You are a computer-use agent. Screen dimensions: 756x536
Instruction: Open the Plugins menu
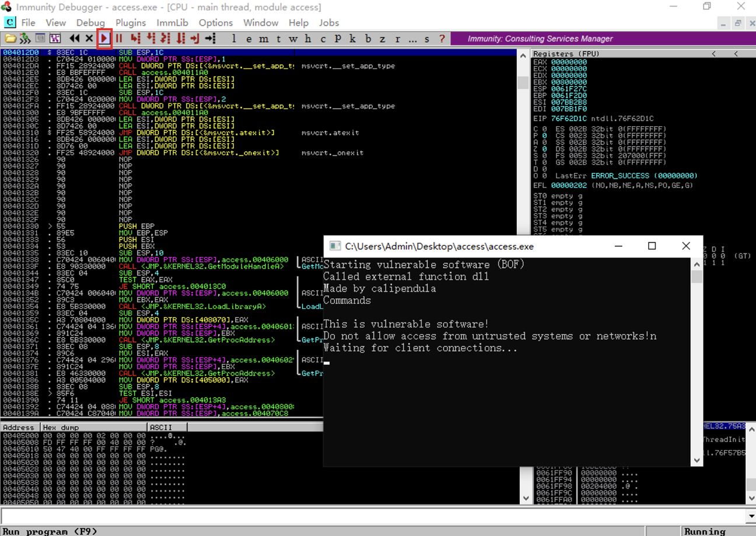click(131, 23)
